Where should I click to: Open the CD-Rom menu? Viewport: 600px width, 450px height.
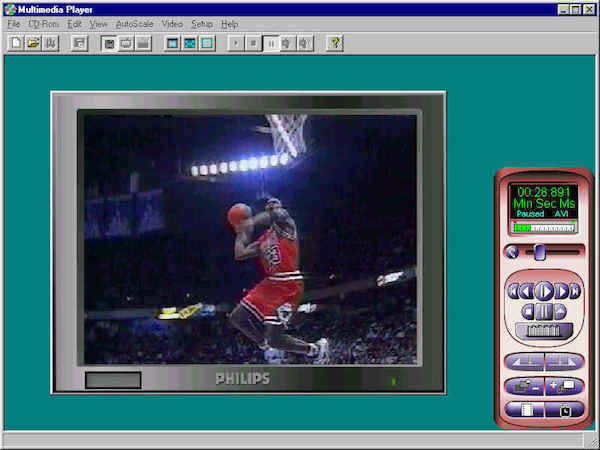point(43,23)
